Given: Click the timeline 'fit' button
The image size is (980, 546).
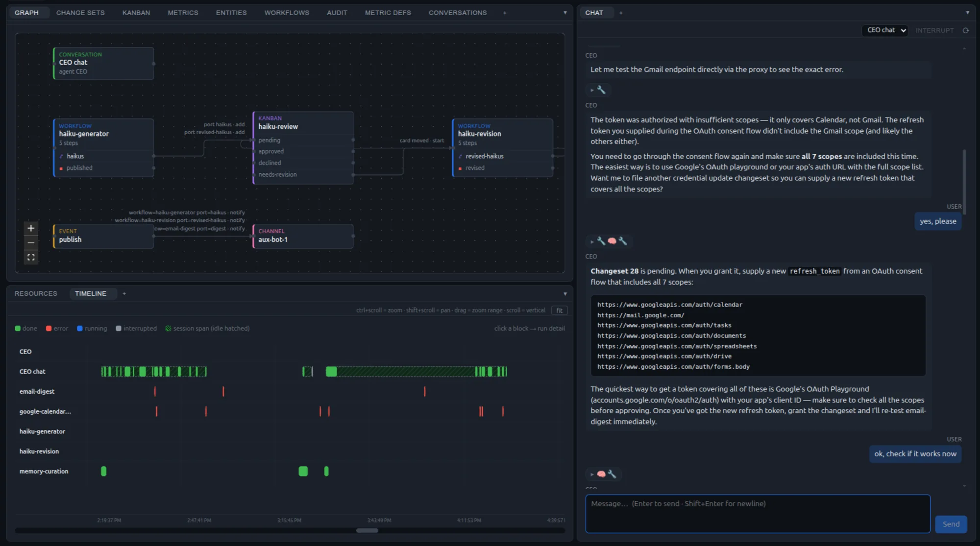Looking at the screenshot, I should tap(559, 310).
